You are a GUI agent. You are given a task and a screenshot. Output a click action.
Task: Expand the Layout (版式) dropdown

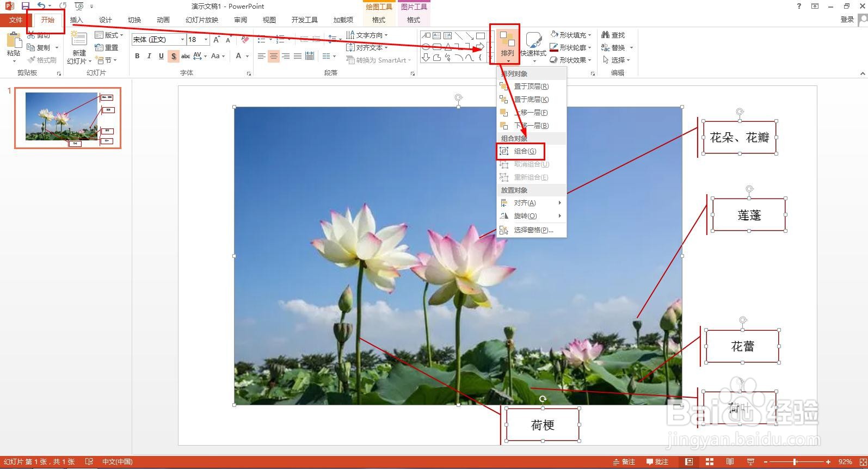[x=109, y=35]
